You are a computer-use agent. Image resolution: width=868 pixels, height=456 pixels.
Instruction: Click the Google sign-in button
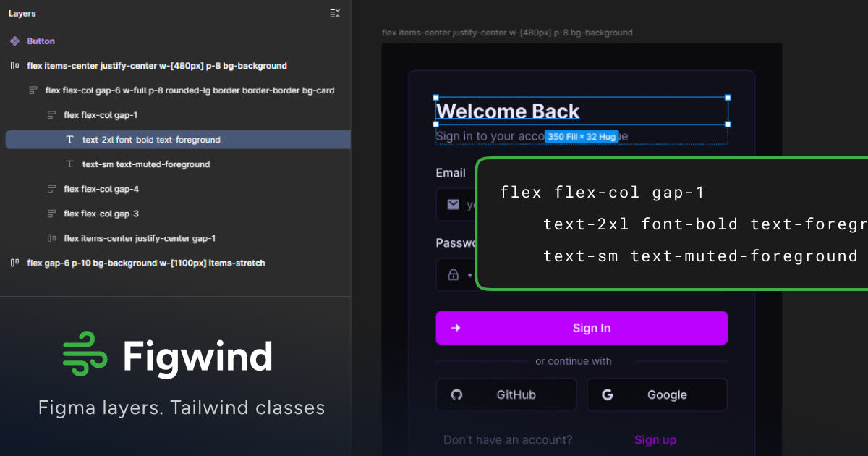(657, 394)
